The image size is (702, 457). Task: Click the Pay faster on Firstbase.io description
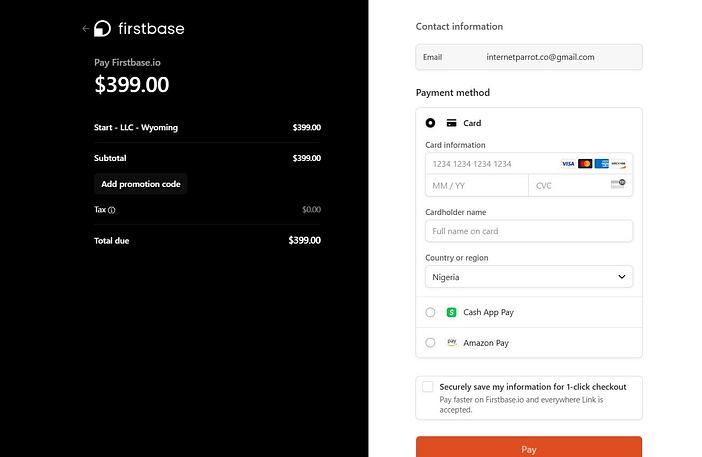coord(521,405)
